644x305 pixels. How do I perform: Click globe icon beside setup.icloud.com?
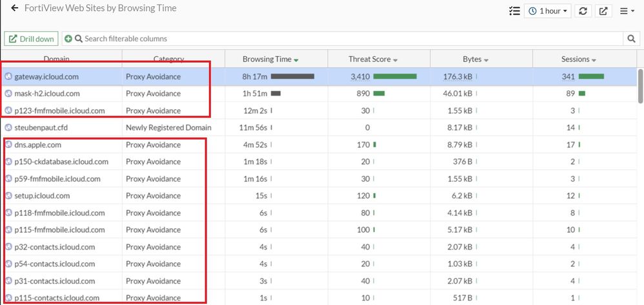tap(8, 196)
